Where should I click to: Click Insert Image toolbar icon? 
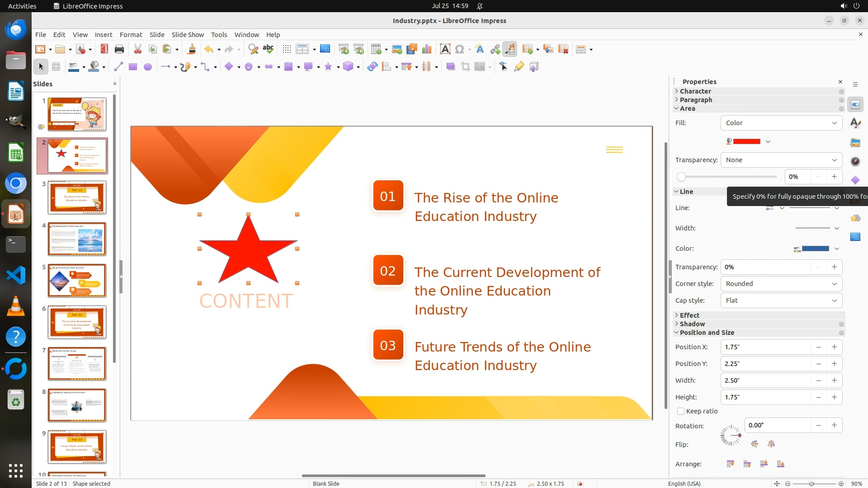(x=396, y=49)
